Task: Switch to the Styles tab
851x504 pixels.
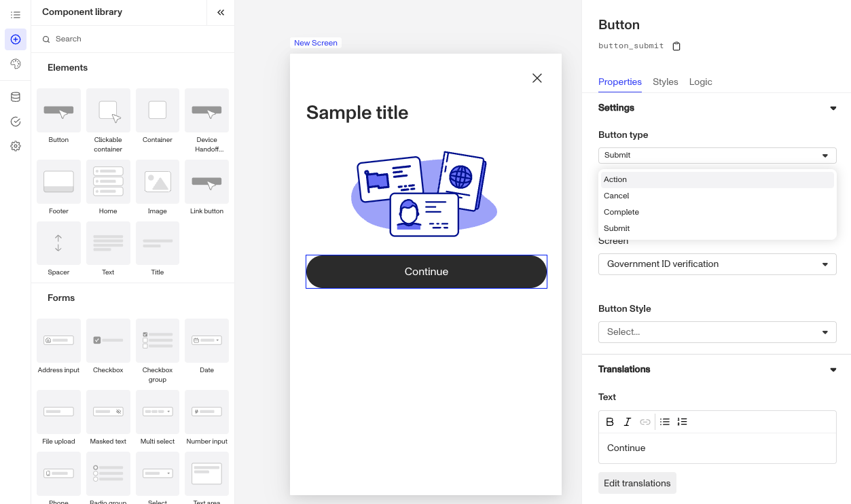Action: click(666, 82)
